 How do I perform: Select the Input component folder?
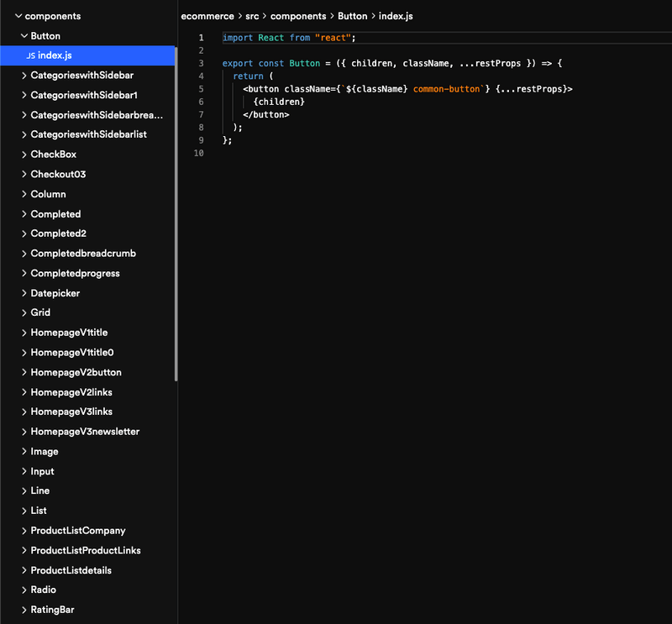click(45, 471)
